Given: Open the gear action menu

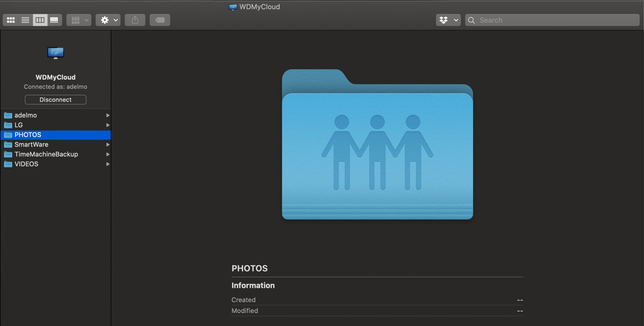Looking at the screenshot, I should [108, 20].
